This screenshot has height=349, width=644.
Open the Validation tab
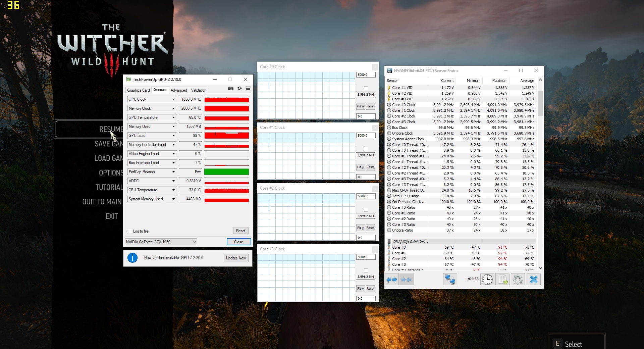(199, 90)
